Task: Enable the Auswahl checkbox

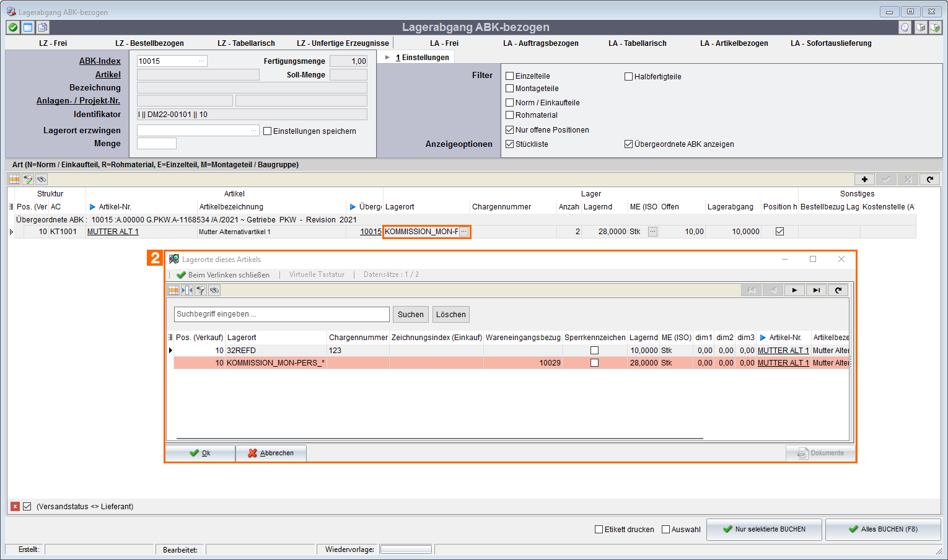Action: coord(666,530)
